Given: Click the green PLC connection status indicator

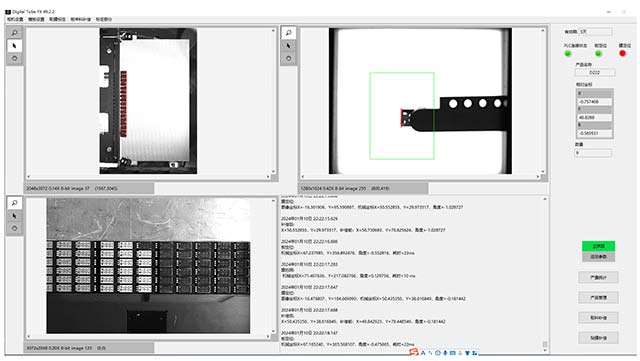Looking at the screenshot, I should coord(568,53).
